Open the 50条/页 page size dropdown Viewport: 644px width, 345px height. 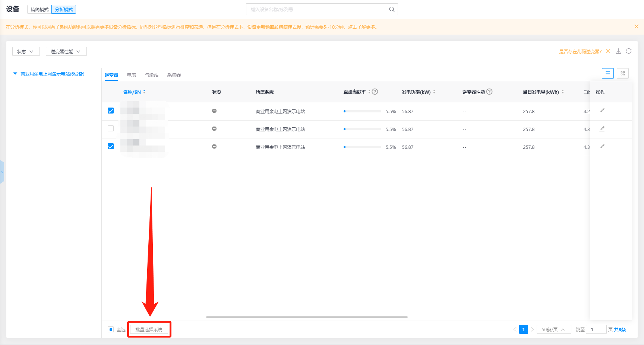(x=553, y=329)
